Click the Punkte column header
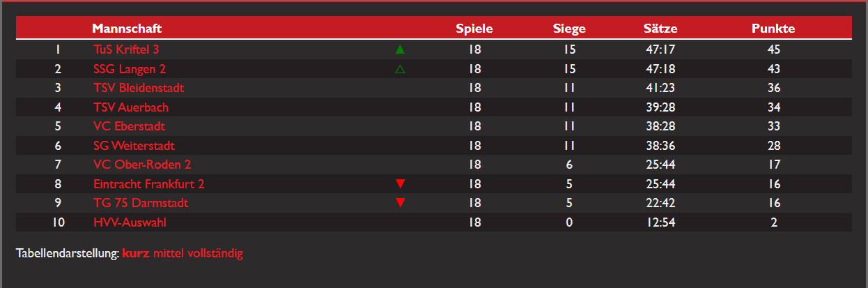868x288 pixels. pos(773,29)
